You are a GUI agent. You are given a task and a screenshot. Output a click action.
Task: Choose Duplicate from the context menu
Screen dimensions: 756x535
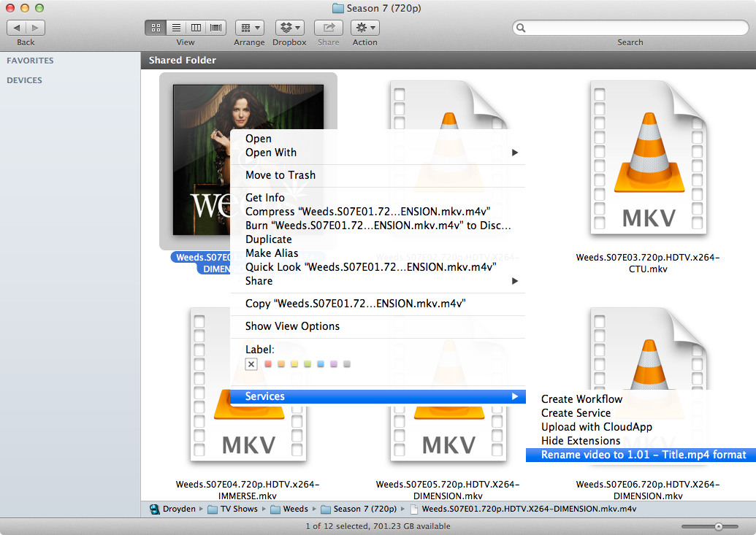tap(378, 239)
